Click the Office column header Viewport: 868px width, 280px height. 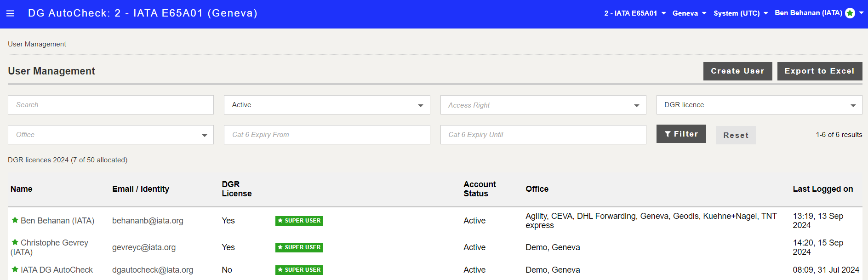pos(537,189)
